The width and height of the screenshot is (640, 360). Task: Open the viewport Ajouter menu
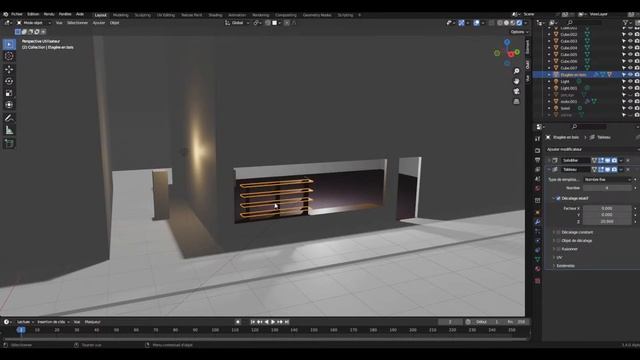pyautogui.click(x=99, y=23)
